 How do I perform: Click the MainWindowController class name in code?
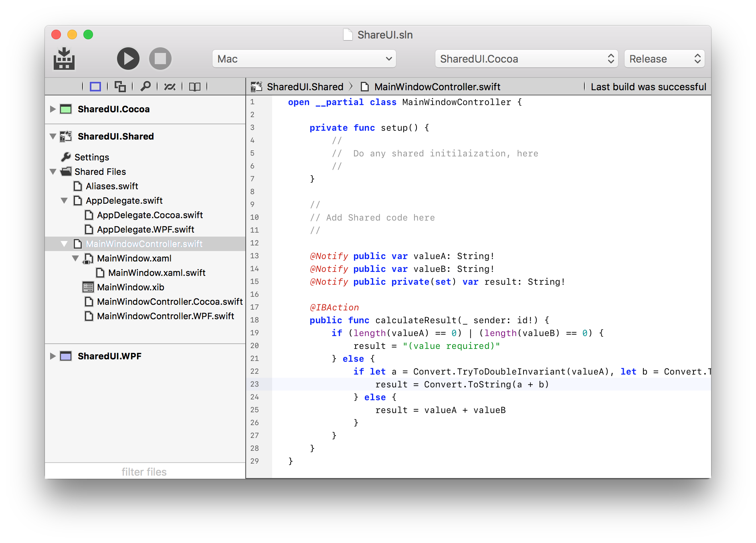pos(457,102)
